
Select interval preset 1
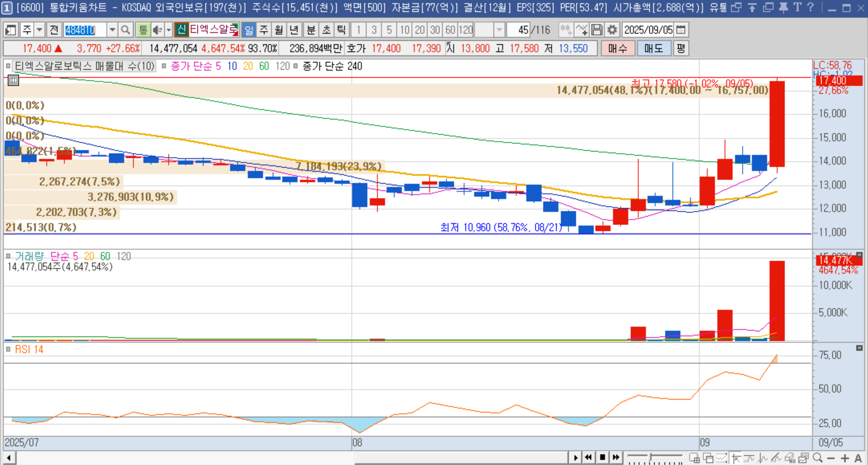[x=359, y=30]
